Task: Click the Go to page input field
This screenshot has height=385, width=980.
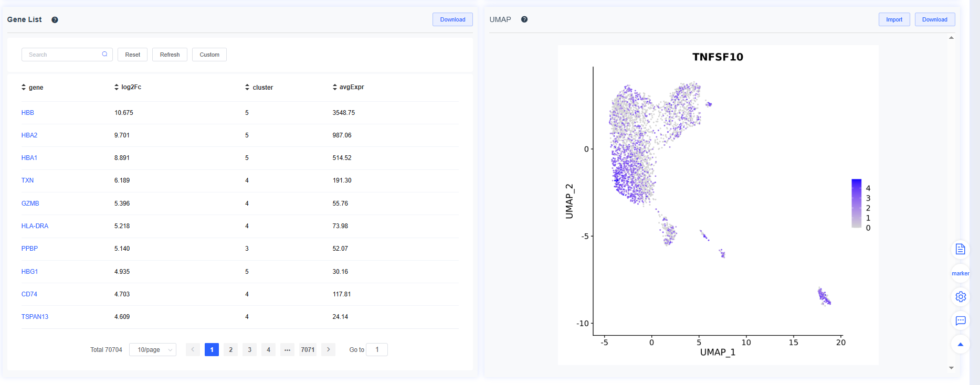Action: pos(376,350)
